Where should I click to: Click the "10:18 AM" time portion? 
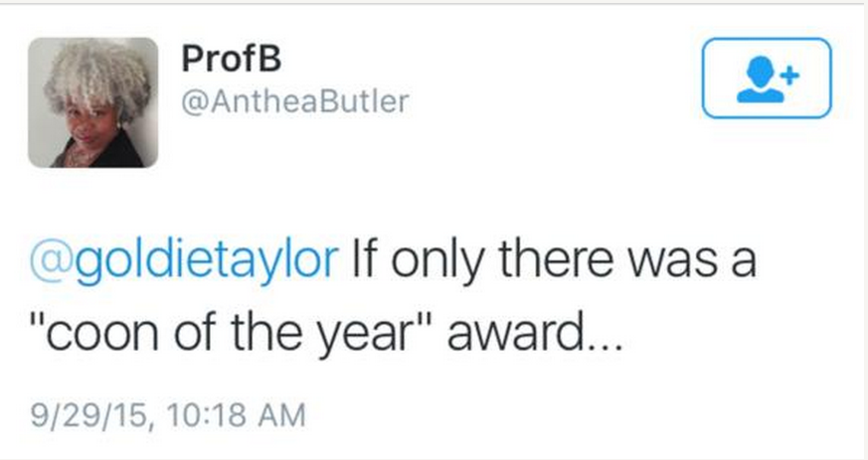[x=236, y=414]
